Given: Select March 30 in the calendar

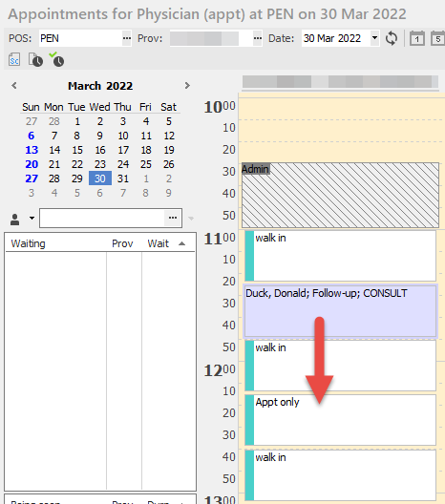Looking at the screenshot, I should tap(100, 178).
